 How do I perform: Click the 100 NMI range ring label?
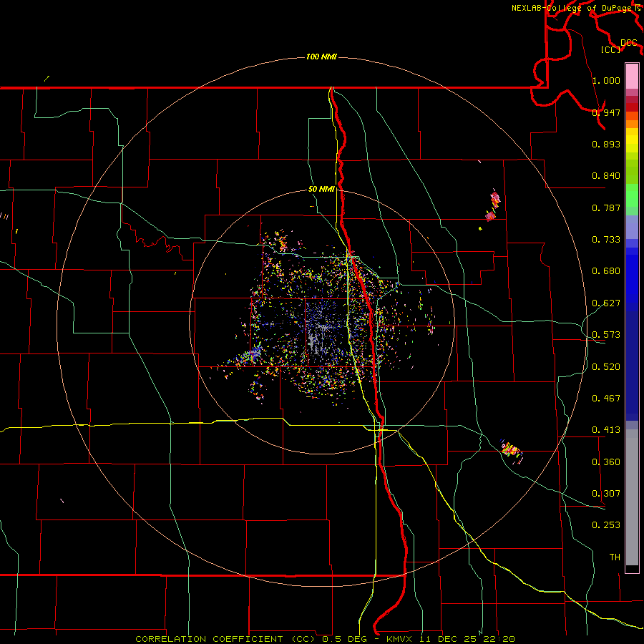coord(321,57)
